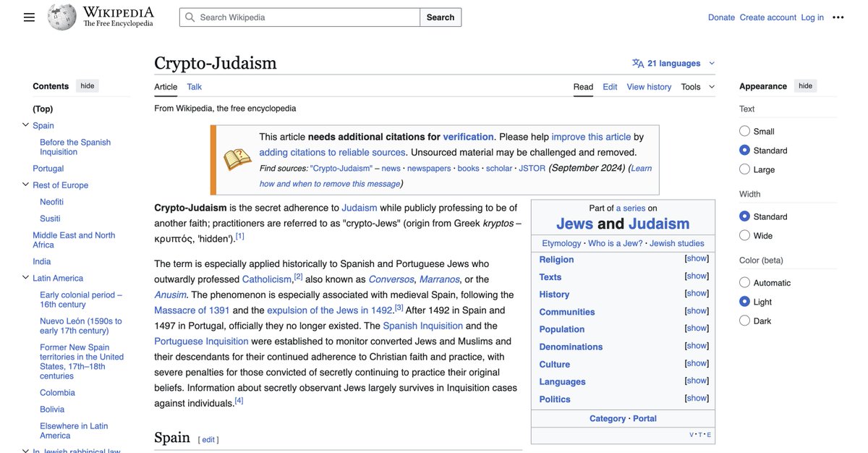868x453 pixels.
Task: Click the Judaism link in first paragraph
Action: coord(359,208)
